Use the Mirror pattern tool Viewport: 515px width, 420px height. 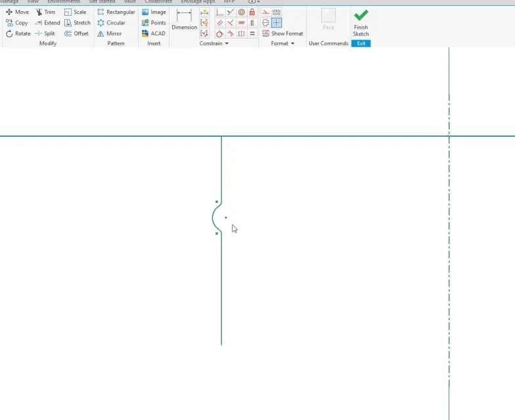110,33
